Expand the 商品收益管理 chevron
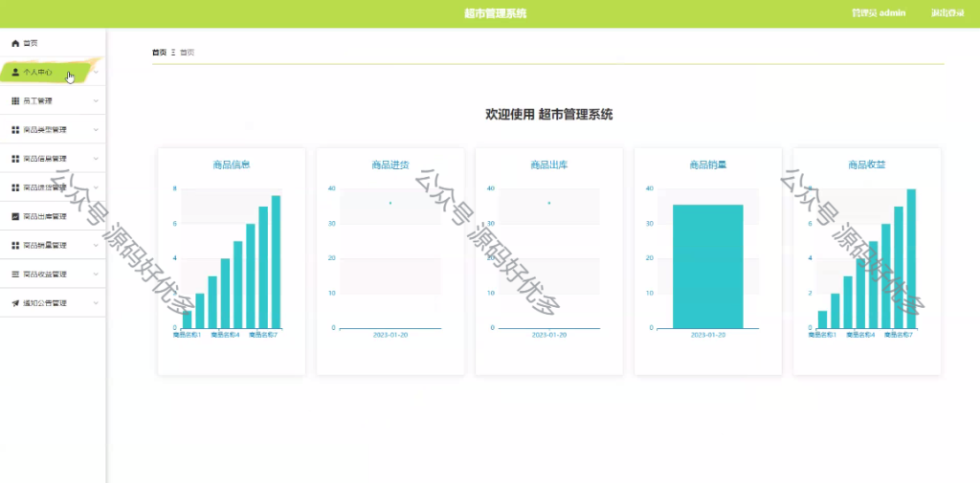Image resolution: width=980 pixels, height=483 pixels. [96, 274]
